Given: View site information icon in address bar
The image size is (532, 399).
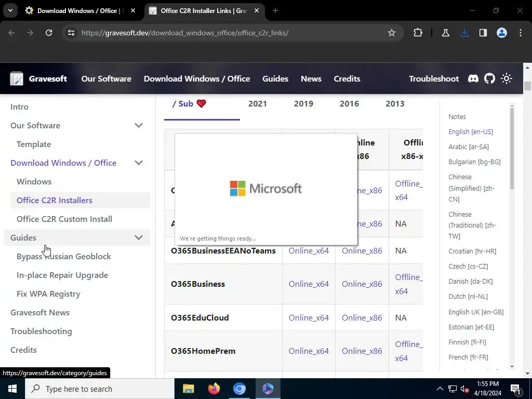Looking at the screenshot, I should (x=71, y=33).
